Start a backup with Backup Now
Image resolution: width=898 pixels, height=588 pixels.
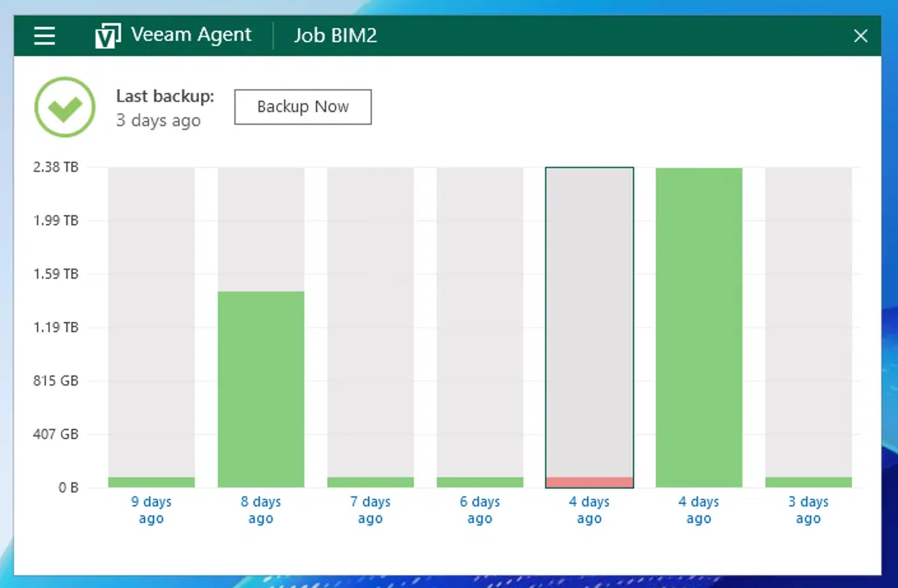tap(303, 107)
